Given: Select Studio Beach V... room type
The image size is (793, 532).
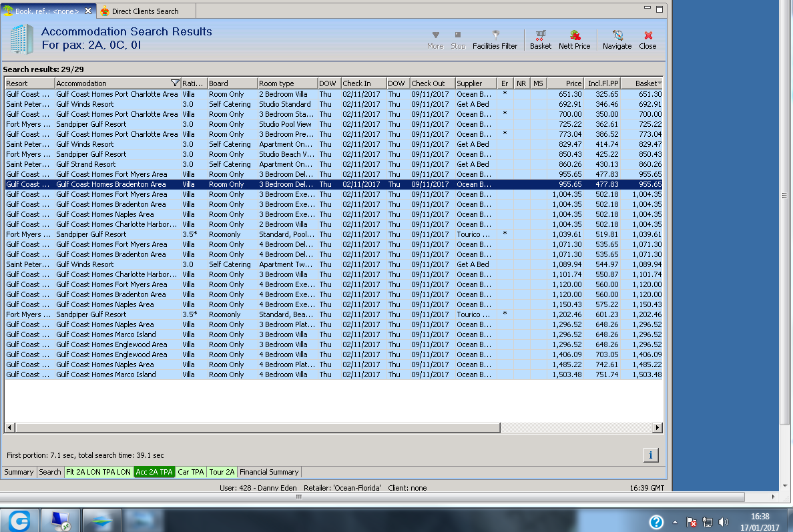Looking at the screenshot, I should (x=287, y=154).
